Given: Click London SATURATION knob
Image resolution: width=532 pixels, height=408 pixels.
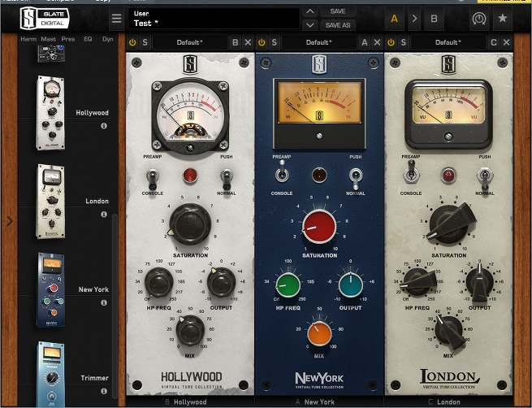Looking at the screenshot, I should 449,224.
